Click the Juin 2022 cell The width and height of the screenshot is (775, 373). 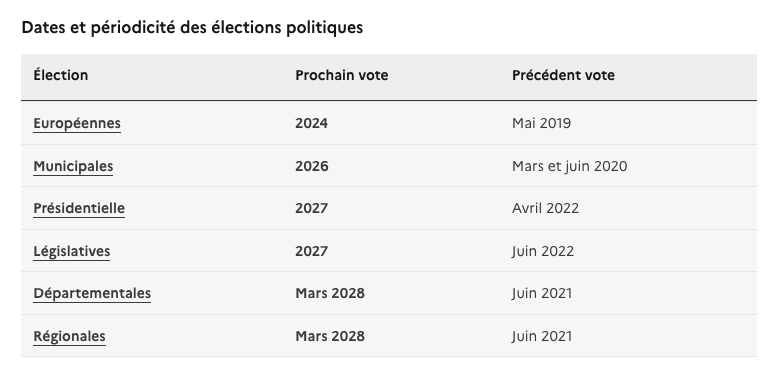pyautogui.click(x=543, y=251)
